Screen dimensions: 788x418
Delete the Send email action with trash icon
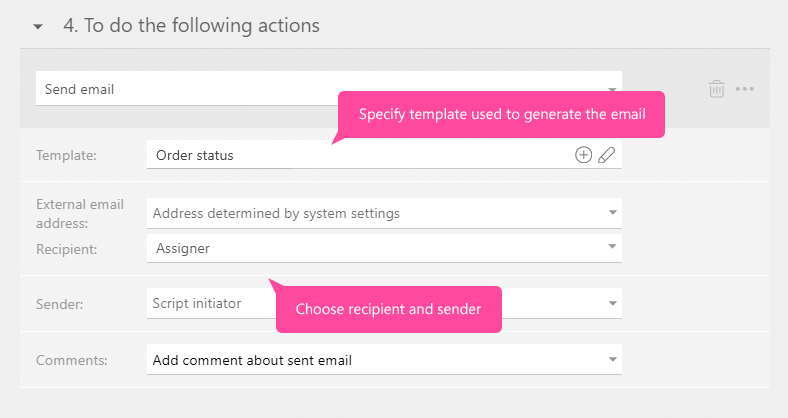click(716, 89)
